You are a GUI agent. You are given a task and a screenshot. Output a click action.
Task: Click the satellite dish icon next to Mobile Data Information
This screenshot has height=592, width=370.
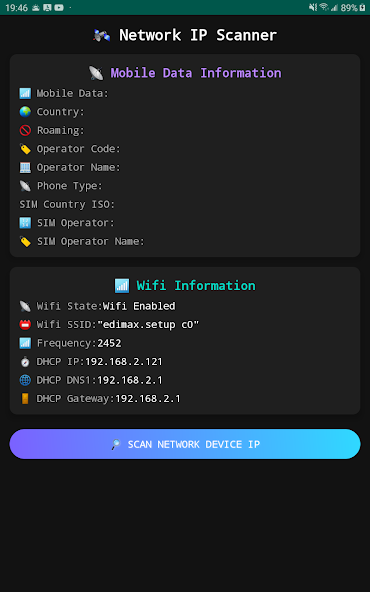pyautogui.click(x=96, y=73)
